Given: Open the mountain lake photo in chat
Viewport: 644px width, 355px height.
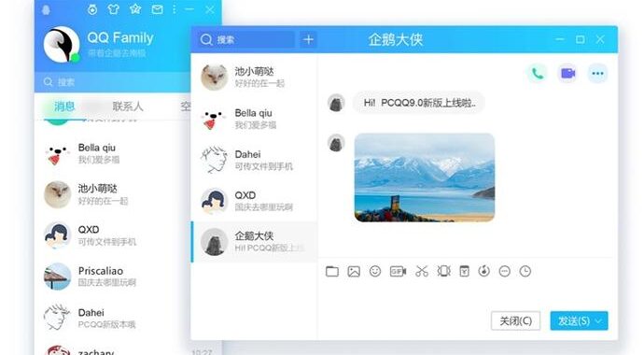Looking at the screenshot, I should pyautogui.click(x=425, y=177).
